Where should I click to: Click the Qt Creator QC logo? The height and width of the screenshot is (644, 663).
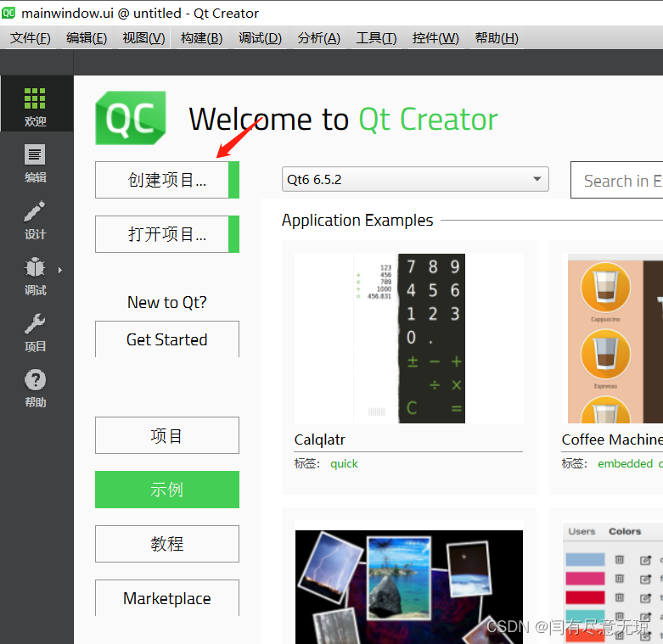[x=131, y=118]
